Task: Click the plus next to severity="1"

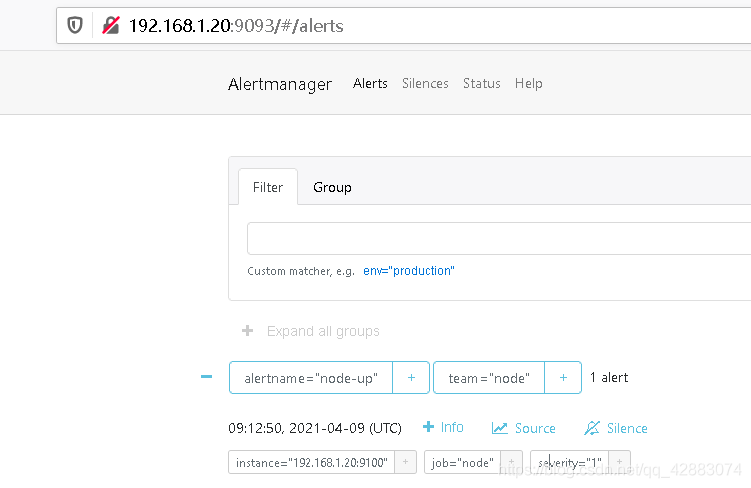Action: click(619, 462)
